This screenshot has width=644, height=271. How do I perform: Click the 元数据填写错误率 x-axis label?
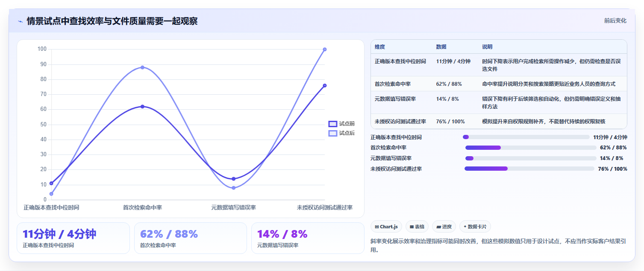coord(233,208)
